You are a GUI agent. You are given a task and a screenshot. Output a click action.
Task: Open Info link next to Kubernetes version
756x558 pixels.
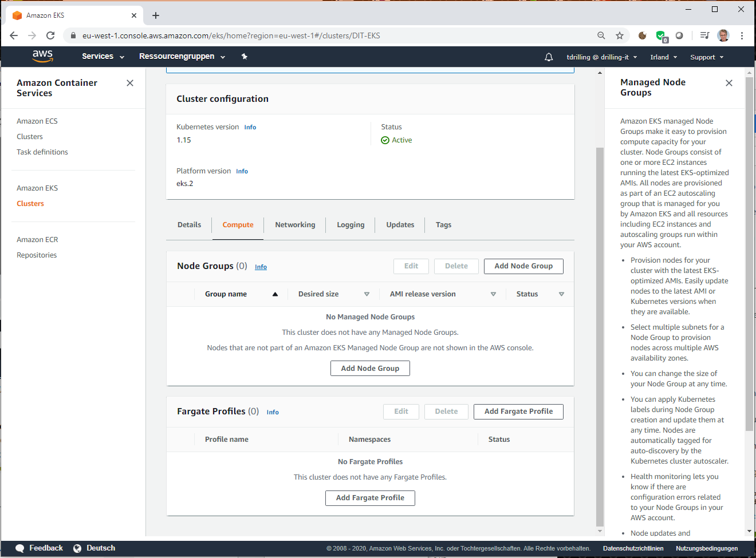(250, 128)
